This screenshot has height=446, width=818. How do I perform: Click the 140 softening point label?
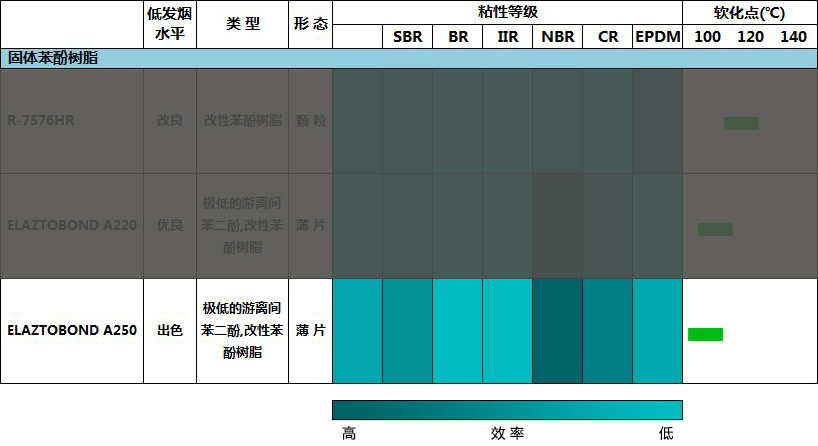[x=793, y=37]
